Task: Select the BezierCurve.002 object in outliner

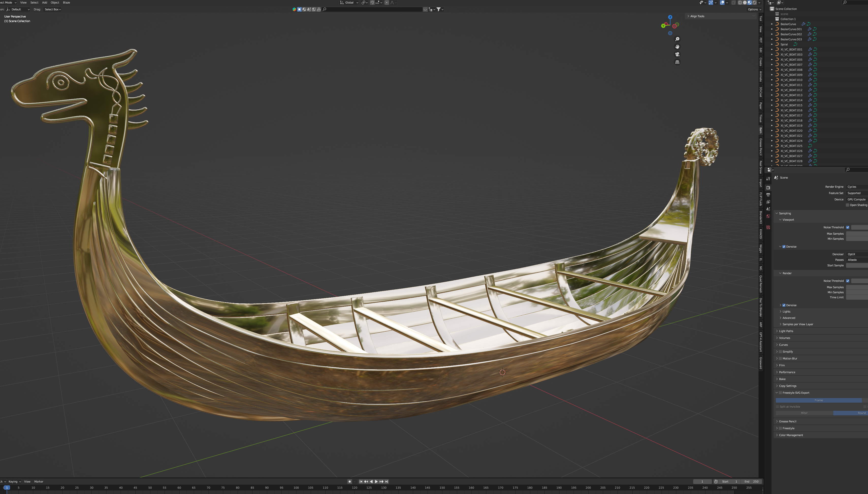Action: [791, 34]
